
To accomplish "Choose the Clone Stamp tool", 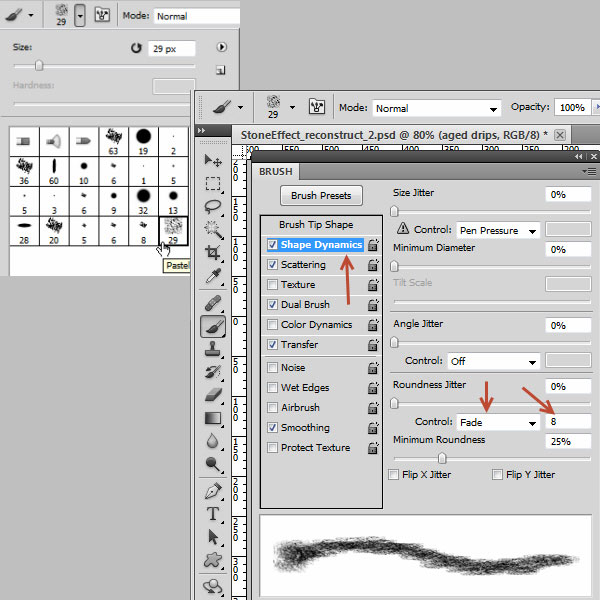I will click(x=213, y=349).
